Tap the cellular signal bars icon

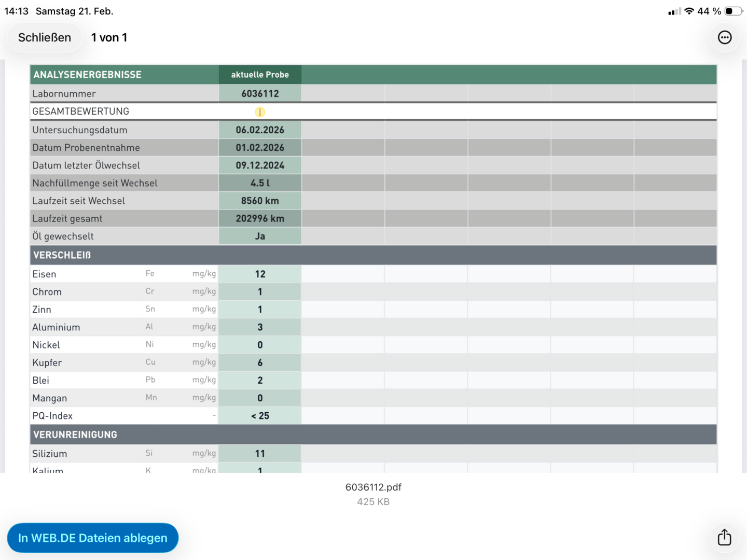674,11
